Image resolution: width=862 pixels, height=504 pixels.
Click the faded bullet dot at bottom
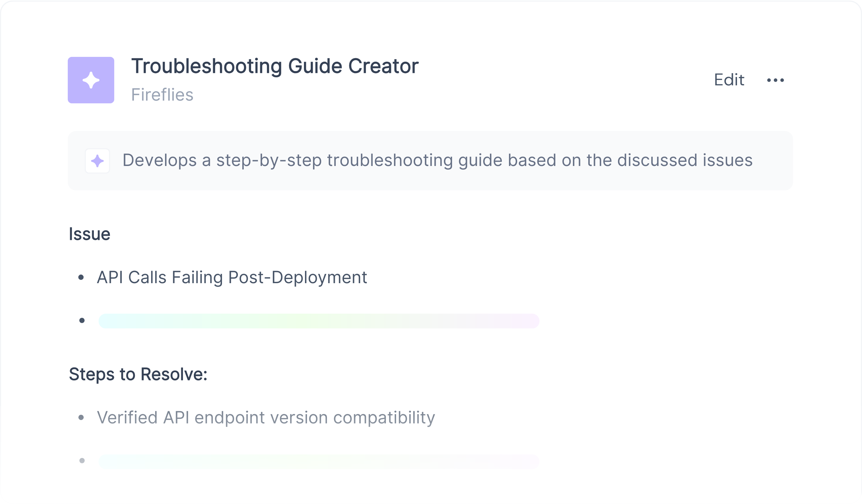click(82, 461)
